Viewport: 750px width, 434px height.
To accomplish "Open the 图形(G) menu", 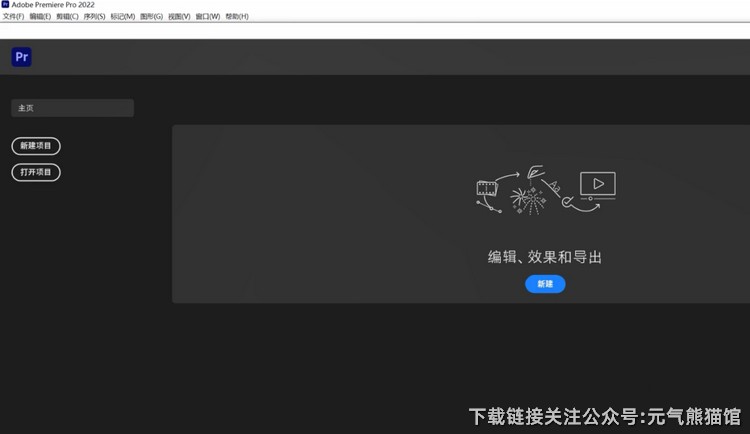I will pyautogui.click(x=151, y=17).
